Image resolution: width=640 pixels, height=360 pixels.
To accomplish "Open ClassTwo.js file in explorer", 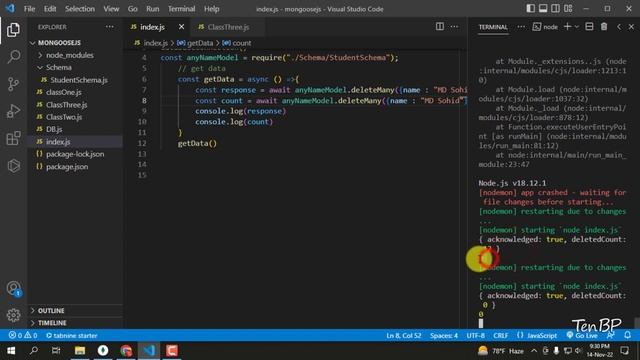I will pyautogui.click(x=64, y=117).
